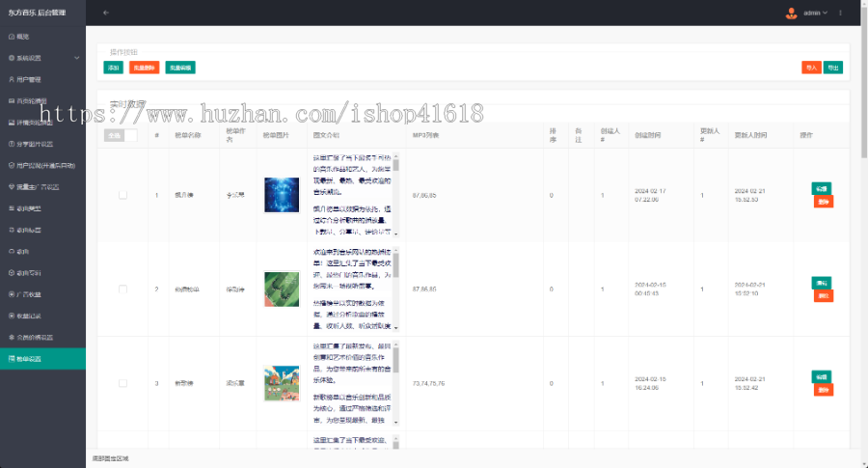868x468 pixels.
Task: Click the green 批量编辑 button
Action: [x=180, y=68]
